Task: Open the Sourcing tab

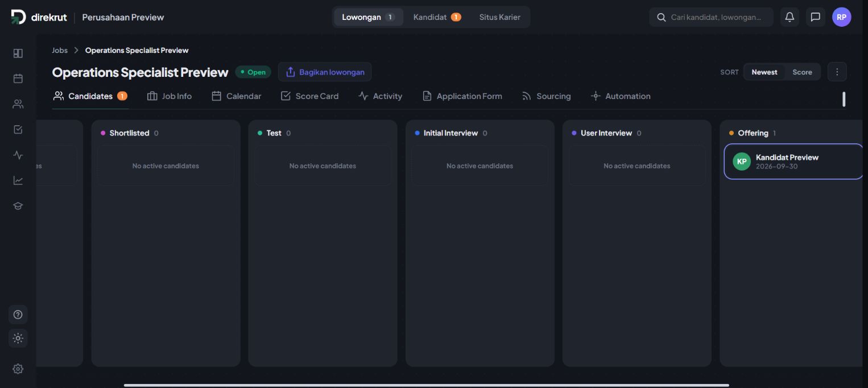Action: [547, 96]
